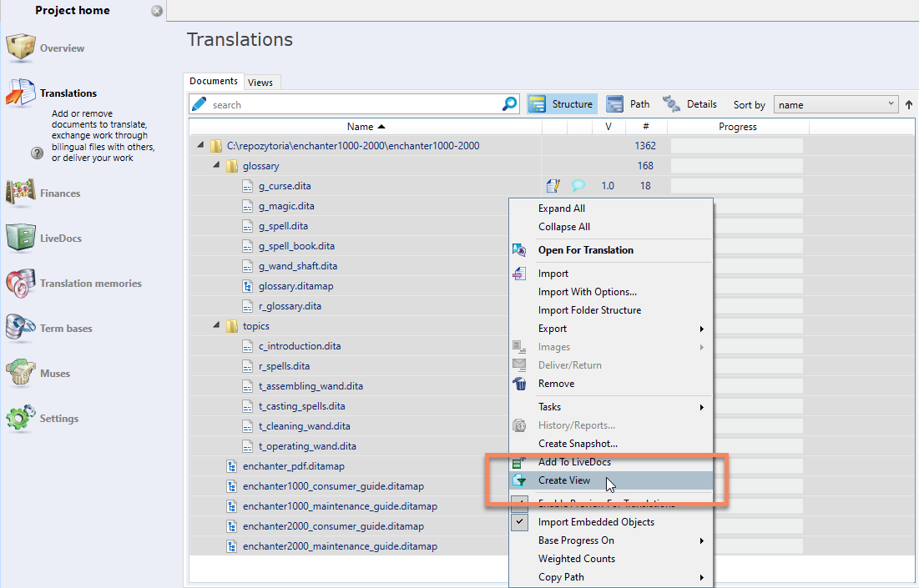Screen dimensions: 919x588
Task: Switch to the Views tab
Action: 260,83
